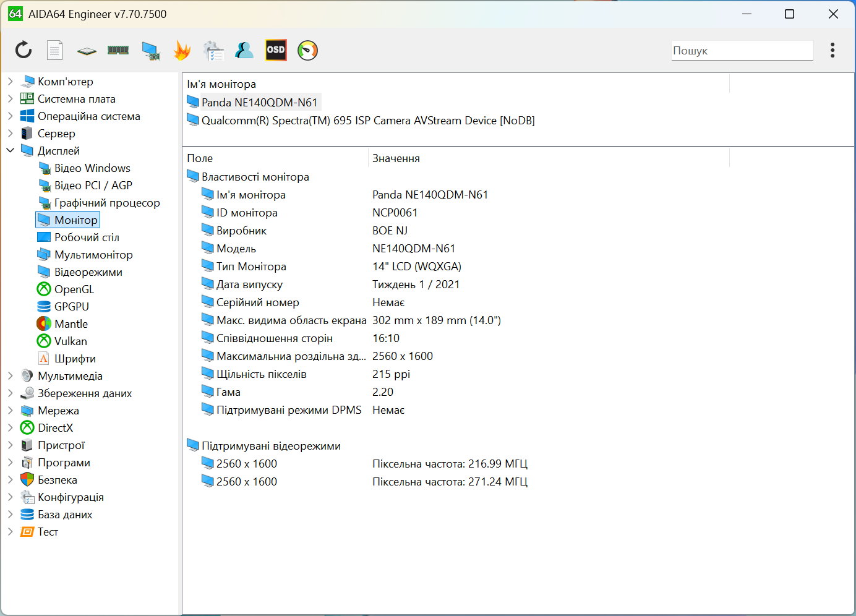Image resolution: width=856 pixels, height=616 pixels.
Task: Select the Монітор tree item
Action: click(x=76, y=220)
